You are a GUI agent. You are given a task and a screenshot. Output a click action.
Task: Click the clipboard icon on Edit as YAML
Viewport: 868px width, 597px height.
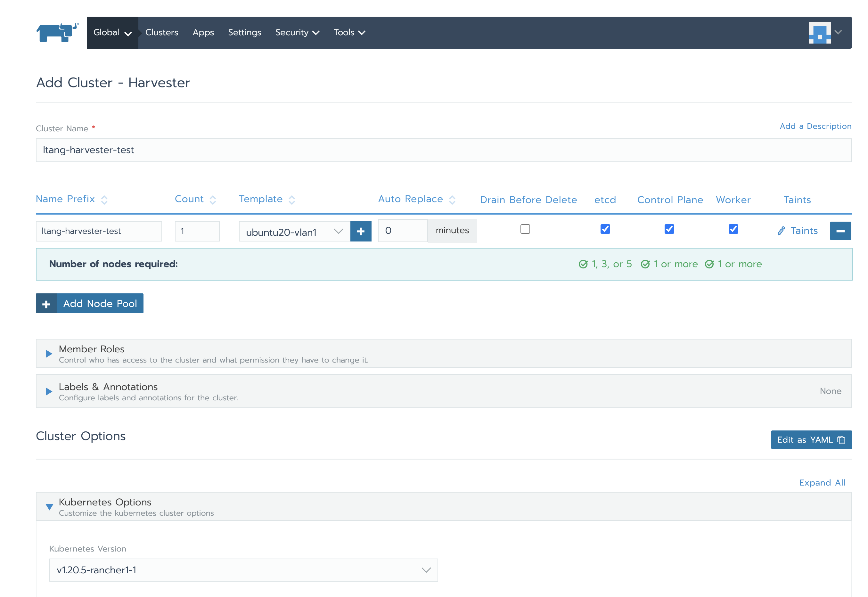(x=840, y=440)
